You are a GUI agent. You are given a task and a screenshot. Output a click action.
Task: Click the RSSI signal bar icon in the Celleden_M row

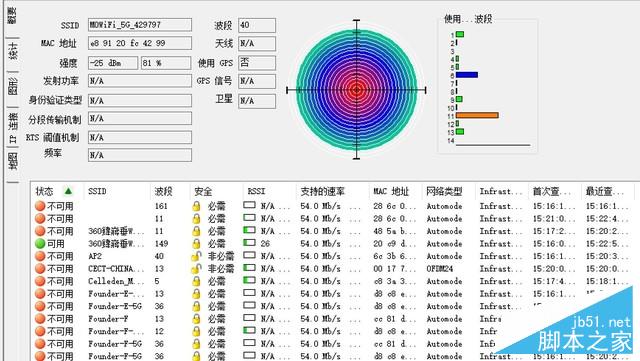click(249, 281)
